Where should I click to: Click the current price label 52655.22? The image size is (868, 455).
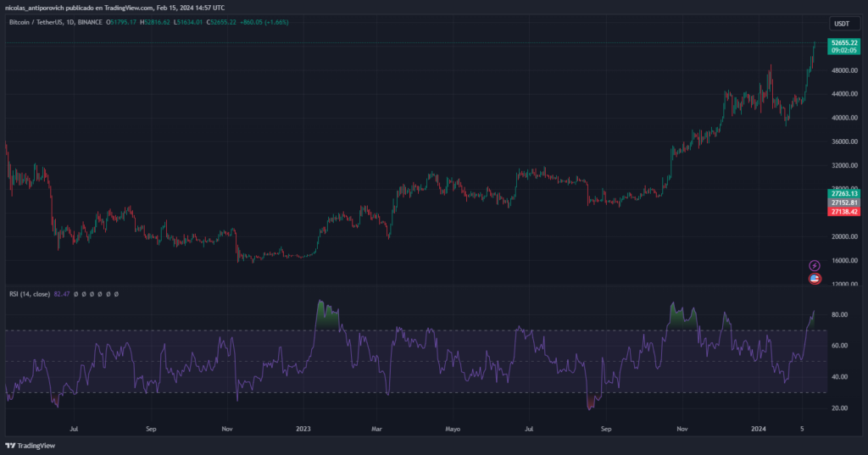(x=844, y=42)
